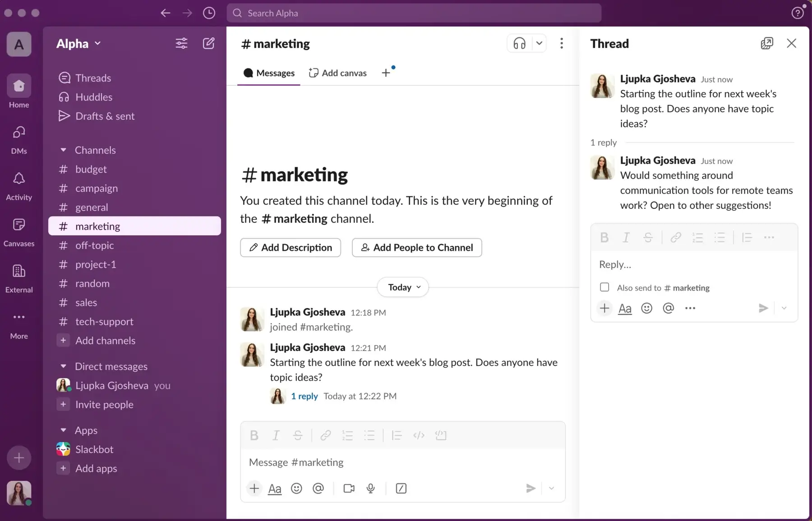The height and width of the screenshot is (521, 812).
Task: Record audio clip in main composer
Action: click(x=371, y=488)
